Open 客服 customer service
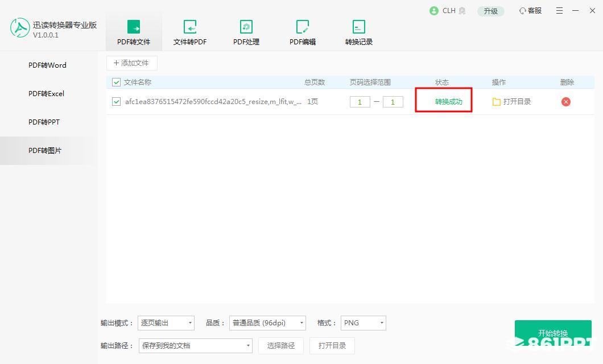 [x=530, y=11]
